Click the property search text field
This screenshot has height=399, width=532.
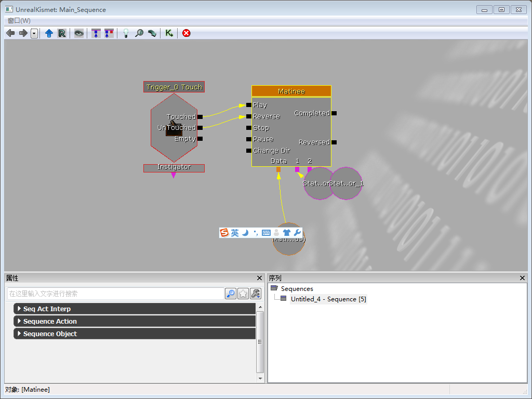pos(115,294)
